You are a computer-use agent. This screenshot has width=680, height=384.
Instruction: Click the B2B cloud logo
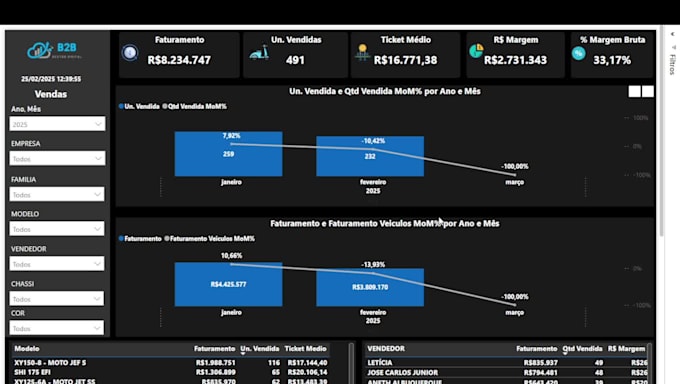(x=54, y=50)
